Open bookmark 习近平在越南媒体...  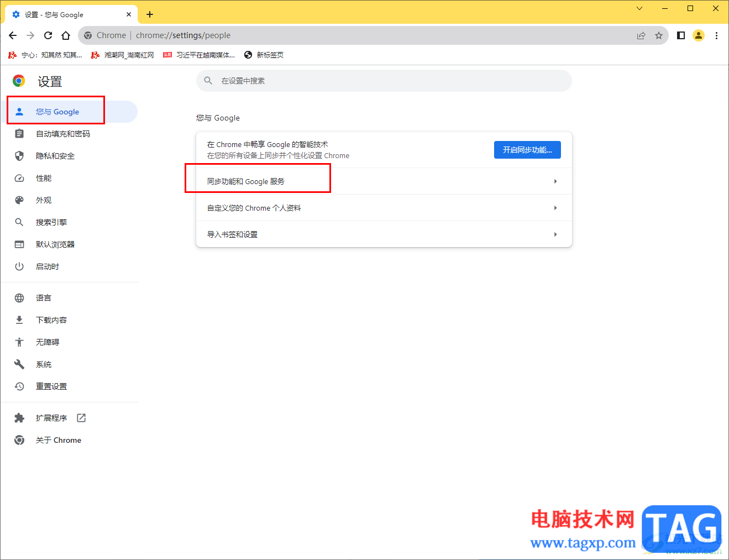point(199,55)
